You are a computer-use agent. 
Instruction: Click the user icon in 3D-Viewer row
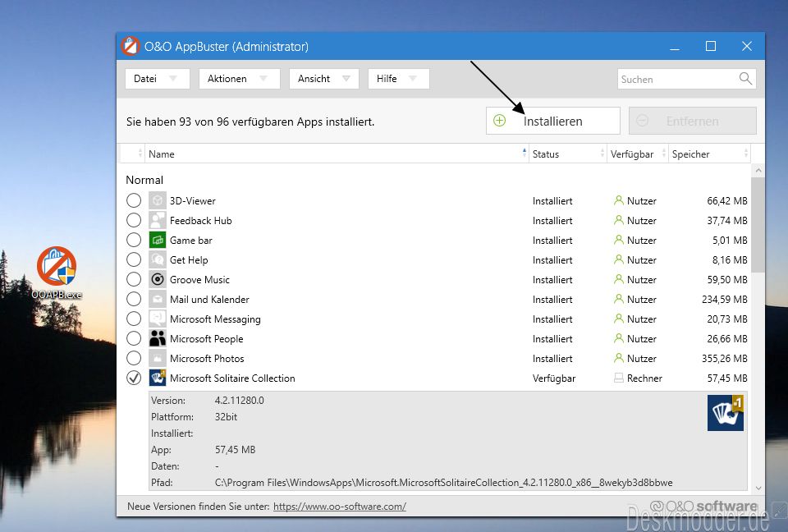(x=619, y=200)
